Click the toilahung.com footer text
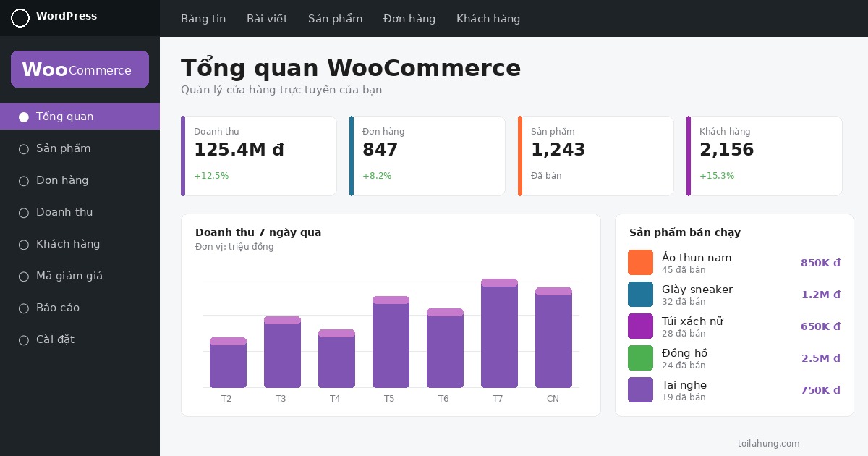The height and width of the screenshot is (456, 868). tap(769, 444)
